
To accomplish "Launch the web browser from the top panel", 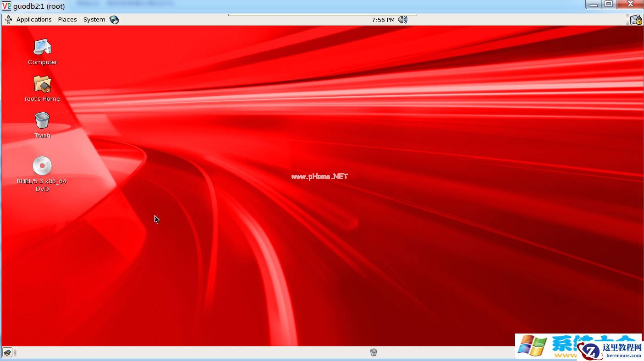I will [x=114, y=19].
